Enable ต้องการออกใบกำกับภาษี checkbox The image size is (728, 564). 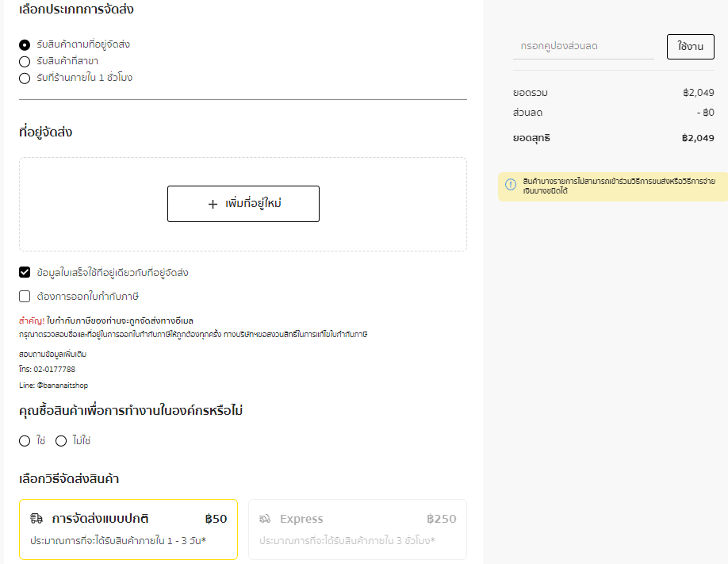25,297
